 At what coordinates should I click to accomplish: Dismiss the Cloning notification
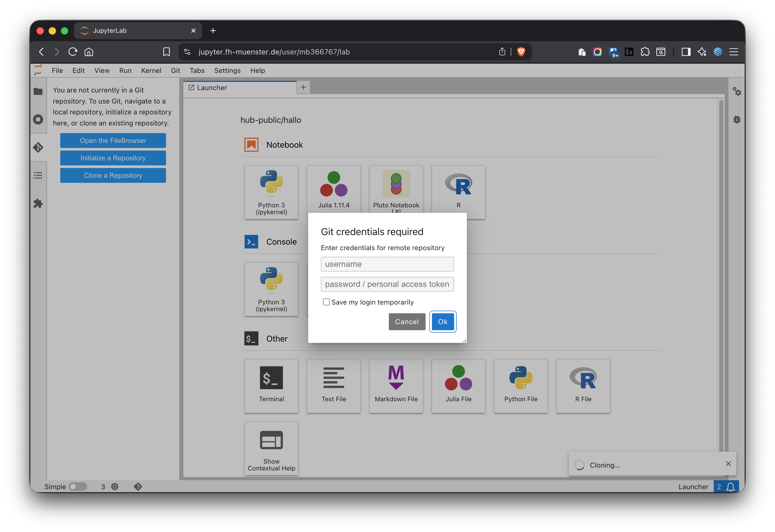pos(728,464)
